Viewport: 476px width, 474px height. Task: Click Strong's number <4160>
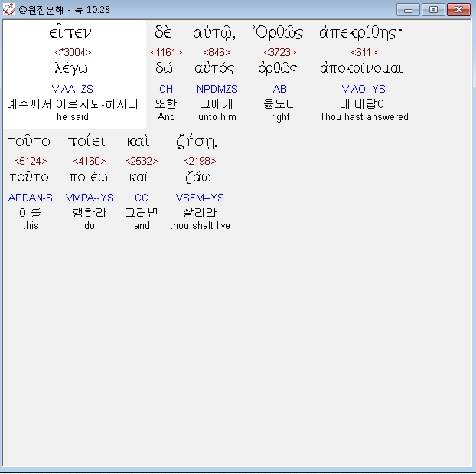click(x=90, y=161)
